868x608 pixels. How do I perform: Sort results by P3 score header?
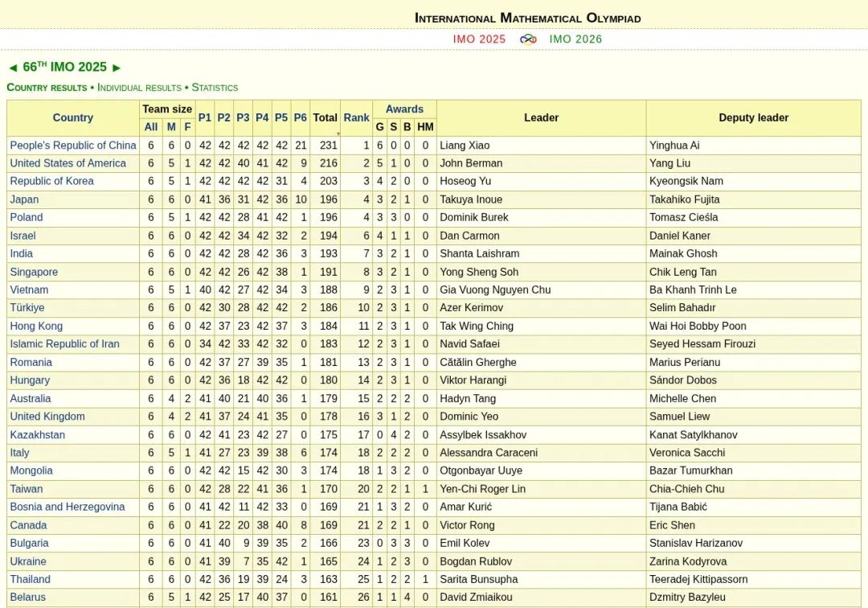243,117
